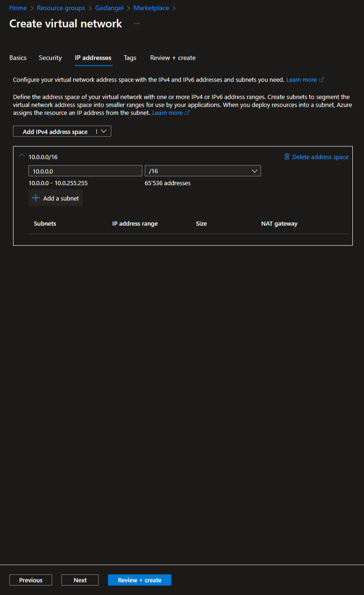Switch to the Security tab

pyautogui.click(x=50, y=58)
